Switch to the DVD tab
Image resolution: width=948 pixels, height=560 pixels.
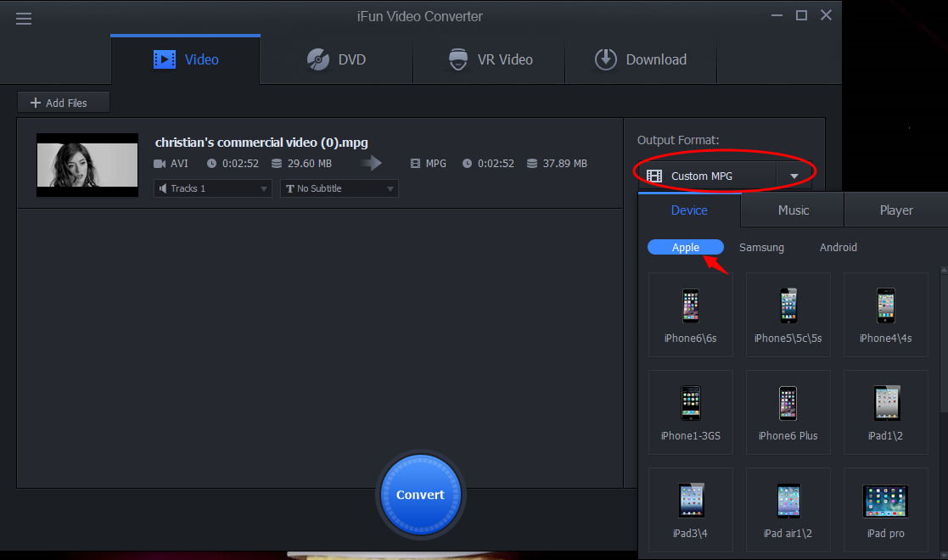coord(336,59)
